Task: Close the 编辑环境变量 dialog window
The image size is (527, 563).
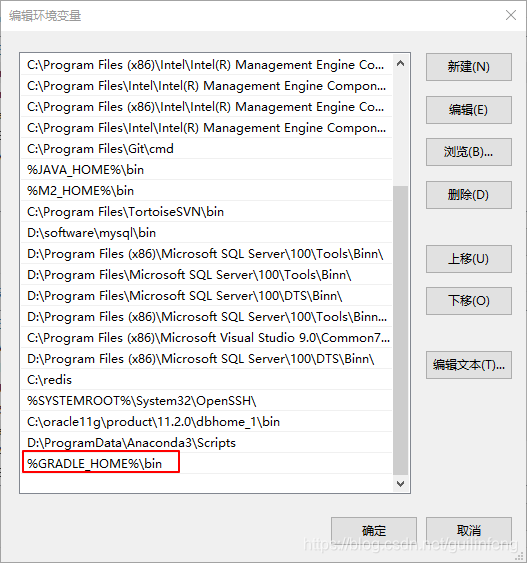Action: coord(510,15)
